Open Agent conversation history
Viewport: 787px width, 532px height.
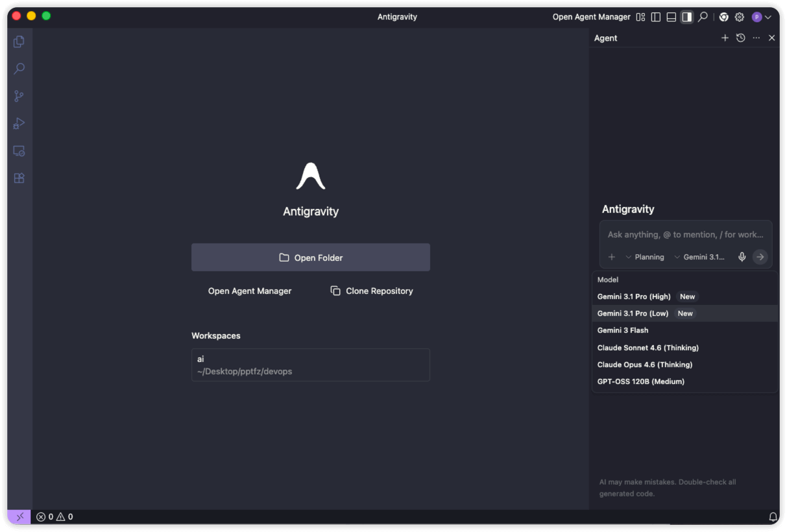(740, 38)
